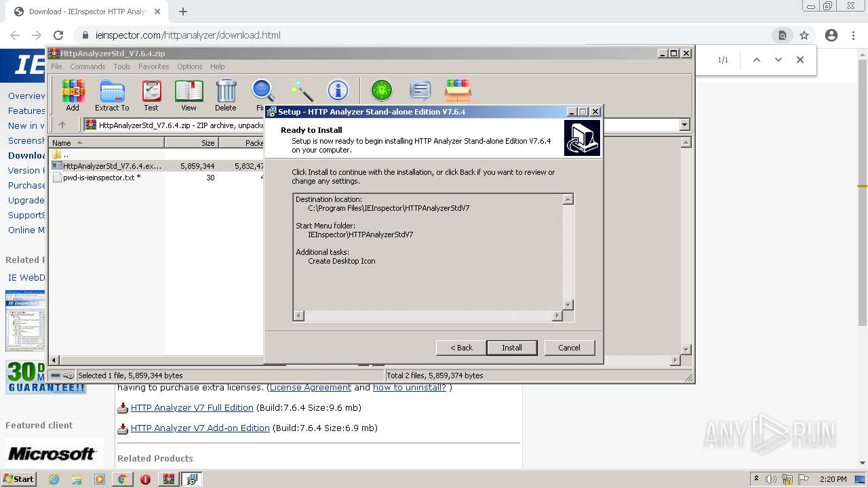The height and width of the screenshot is (488, 868).
Task: Open the License Agreement link
Action: click(x=311, y=388)
